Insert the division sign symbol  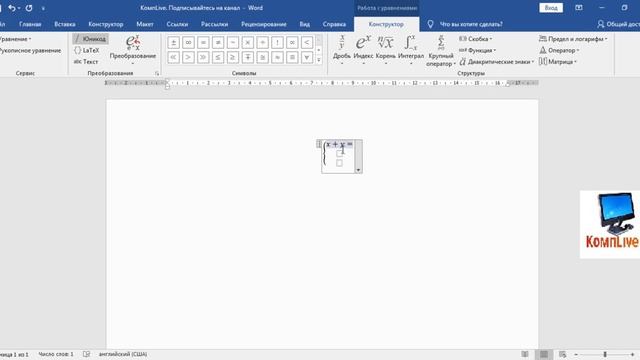262,42
